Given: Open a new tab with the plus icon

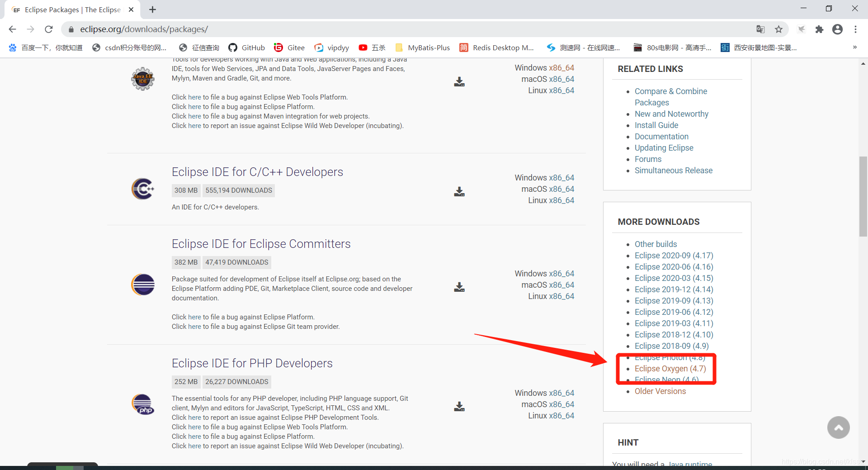Looking at the screenshot, I should pyautogui.click(x=153, y=9).
